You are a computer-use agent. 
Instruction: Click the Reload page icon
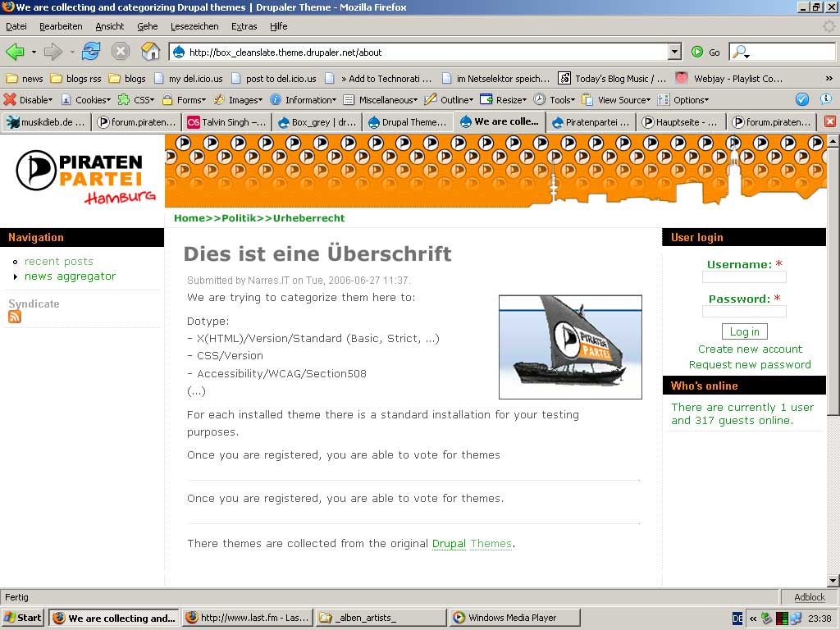tap(91, 52)
